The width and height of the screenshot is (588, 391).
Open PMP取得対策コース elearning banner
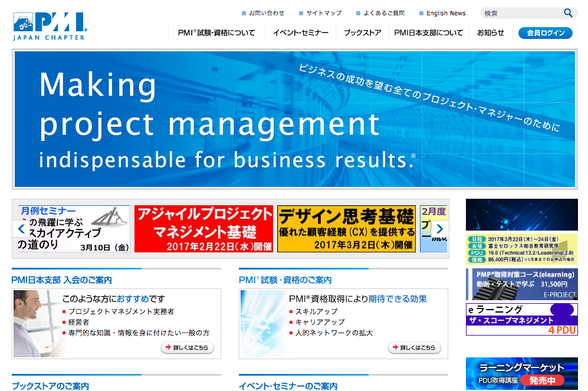521,284
